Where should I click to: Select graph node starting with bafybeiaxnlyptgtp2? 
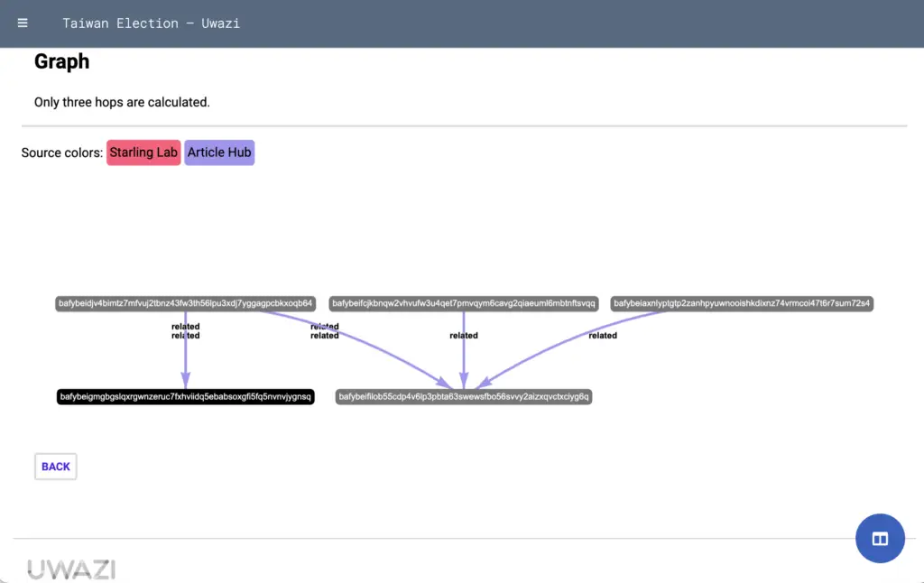click(x=742, y=303)
